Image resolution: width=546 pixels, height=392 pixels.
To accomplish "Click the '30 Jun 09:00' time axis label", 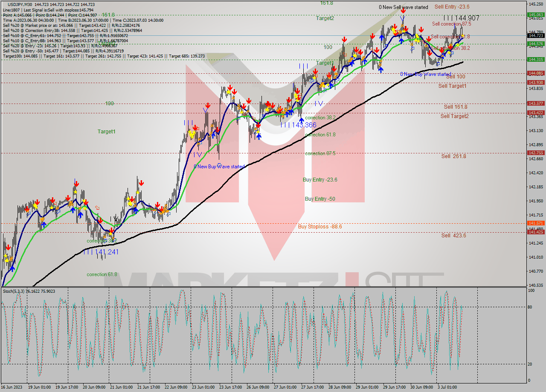I will tap(421, 387).
